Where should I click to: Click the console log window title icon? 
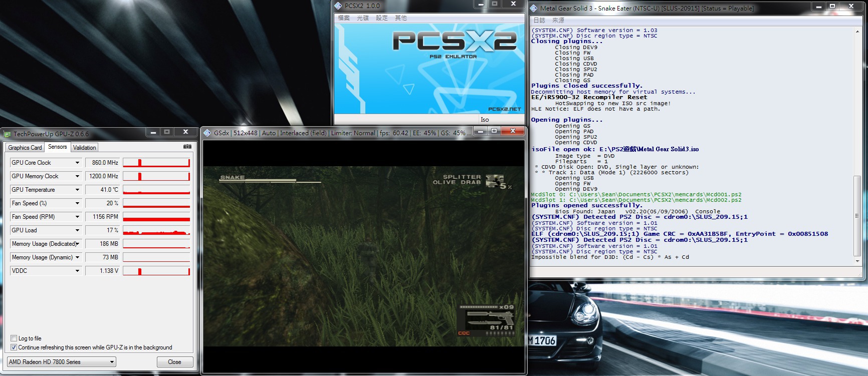534,8
